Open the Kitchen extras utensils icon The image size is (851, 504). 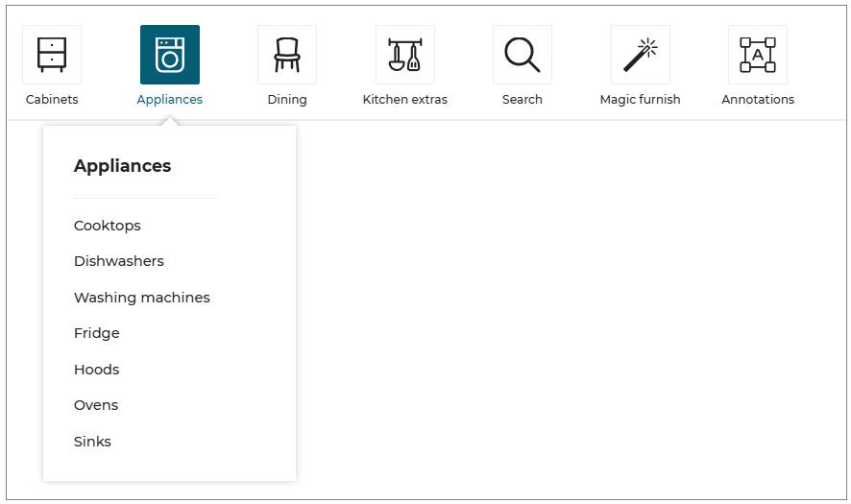click(404, 55)
